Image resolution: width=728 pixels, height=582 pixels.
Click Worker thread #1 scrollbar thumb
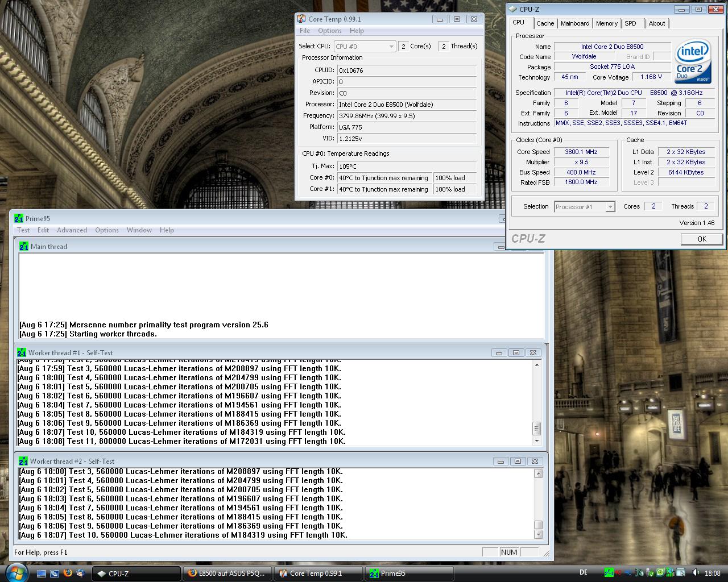pos(536,428)
